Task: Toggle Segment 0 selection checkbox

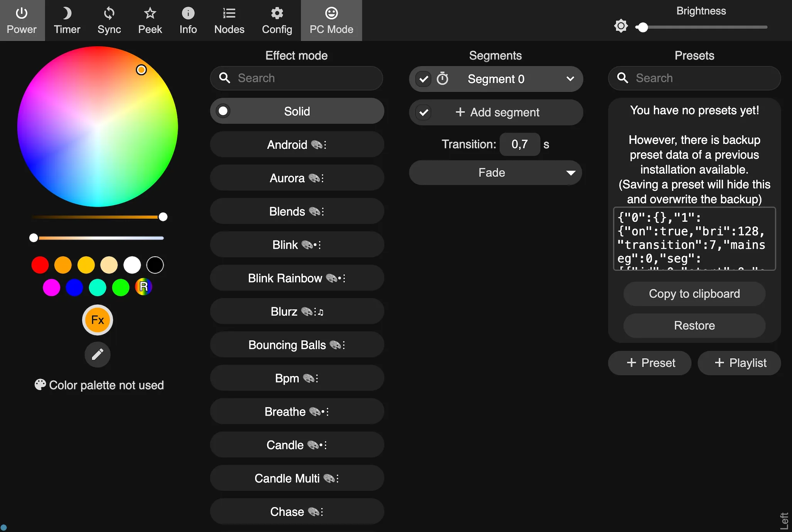Action: click(424, 79)
